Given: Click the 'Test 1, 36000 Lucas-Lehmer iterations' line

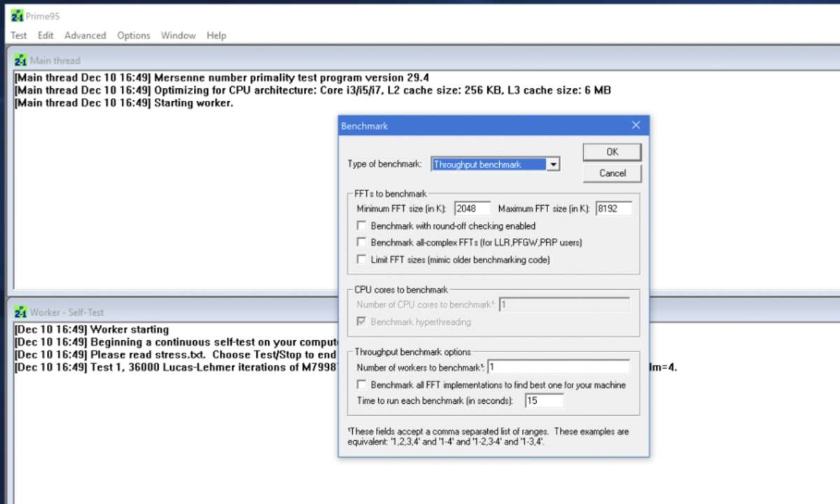Looking at the screenshot, I should [x=176, y=367].
